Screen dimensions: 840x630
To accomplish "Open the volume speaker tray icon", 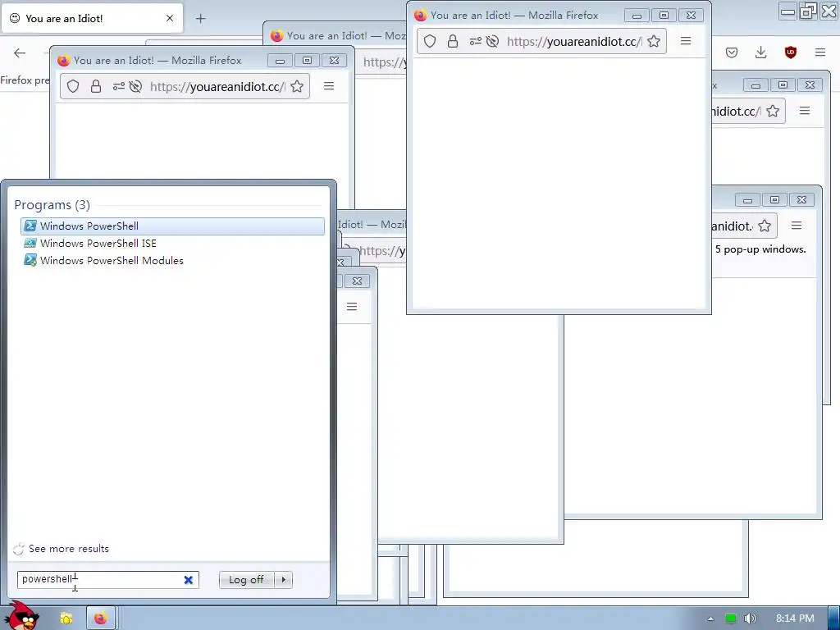I will click(751, 619).
